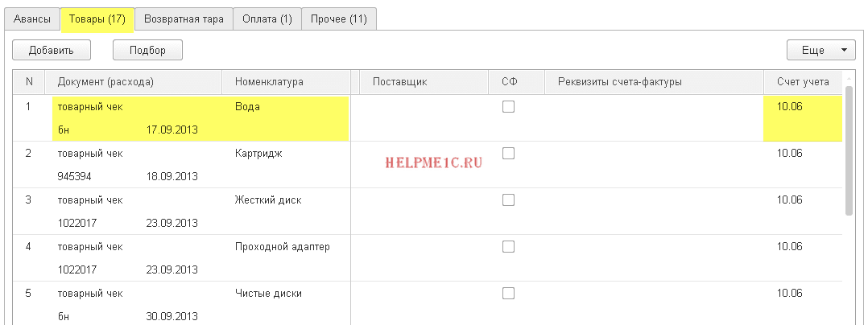Select the Картридж item cell
The width and height of the screenshot is (868, 325).
coord(258,153)
